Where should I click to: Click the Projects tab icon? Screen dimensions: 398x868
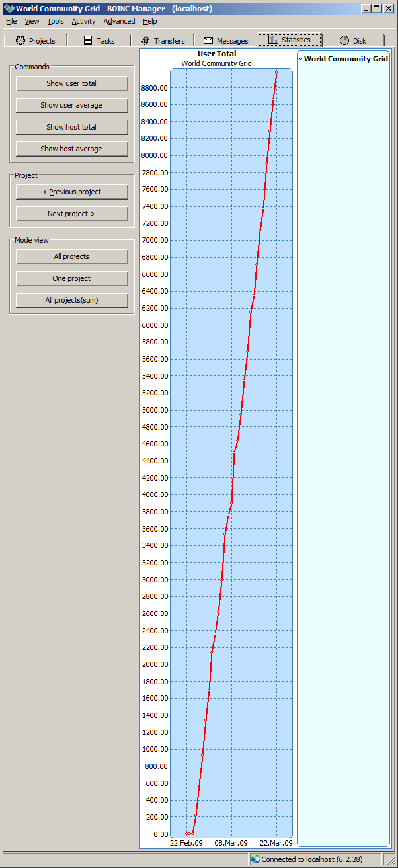(20, 41)
